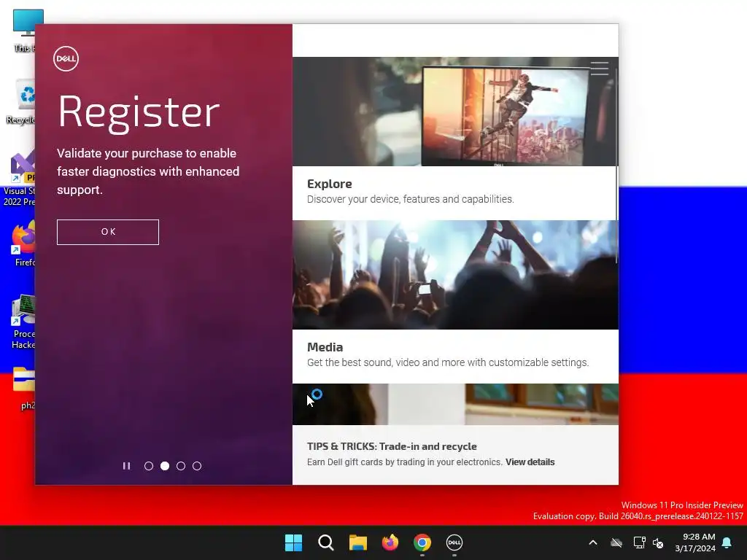Select the Process Hacker desktop shortcut
Screen dimensions: 747x560
tap(23, 322)
